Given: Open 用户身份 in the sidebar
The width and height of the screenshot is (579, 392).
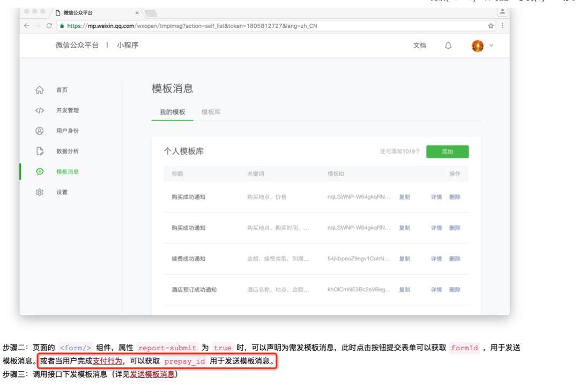Looking at the screenshot, I should point(67,131).
